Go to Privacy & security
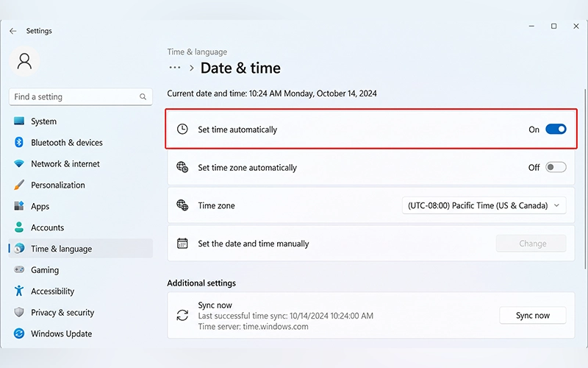 81,312
